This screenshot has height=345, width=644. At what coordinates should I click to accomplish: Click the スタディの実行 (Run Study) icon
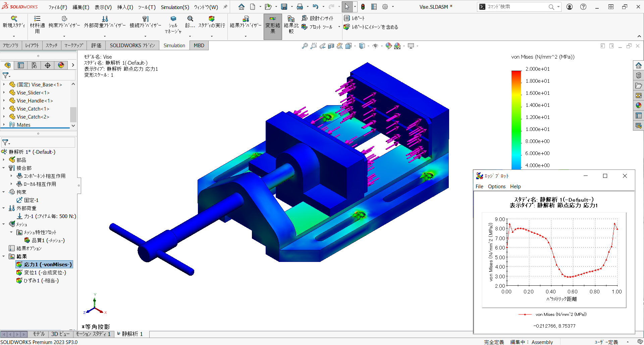[212, 23]
